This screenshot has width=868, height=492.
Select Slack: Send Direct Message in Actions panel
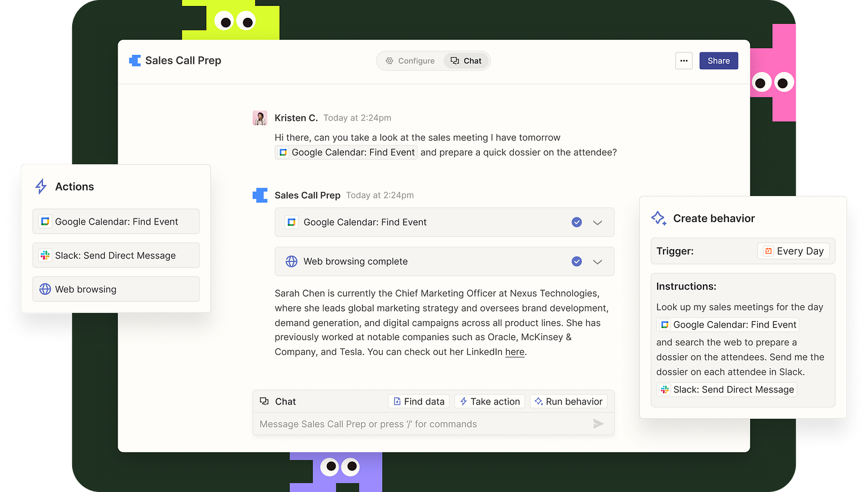pyautogui.click(x=116, y=256)
